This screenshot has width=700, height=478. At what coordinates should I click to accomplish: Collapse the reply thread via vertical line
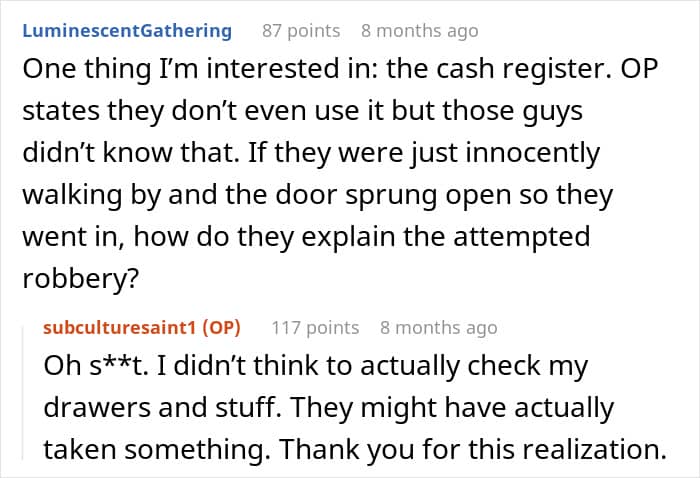point(23,393)
